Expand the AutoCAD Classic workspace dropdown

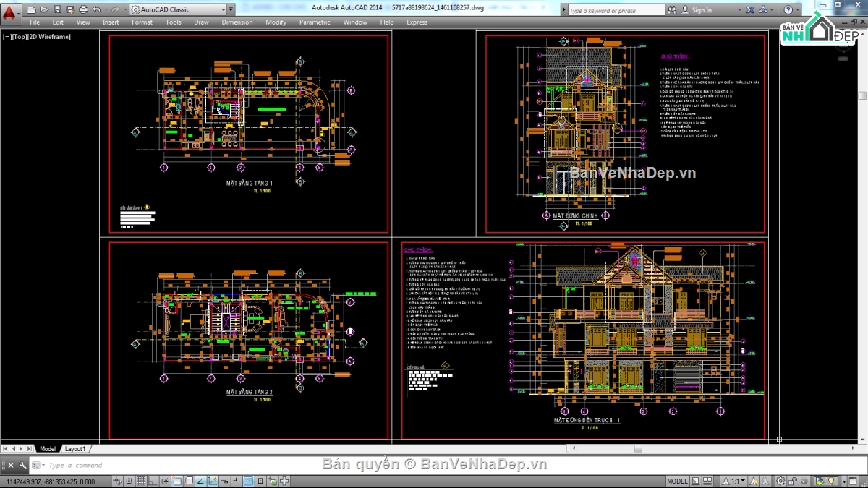pyautogui.click(x=222, y=10)
